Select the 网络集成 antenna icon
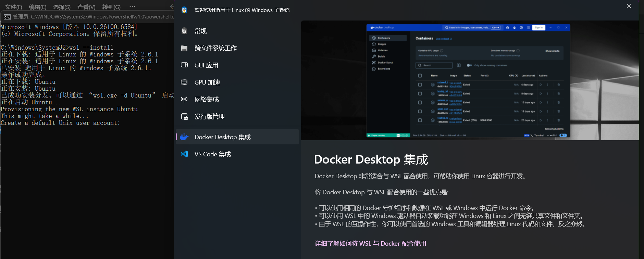The image size is (644, 259). [184, 100]
